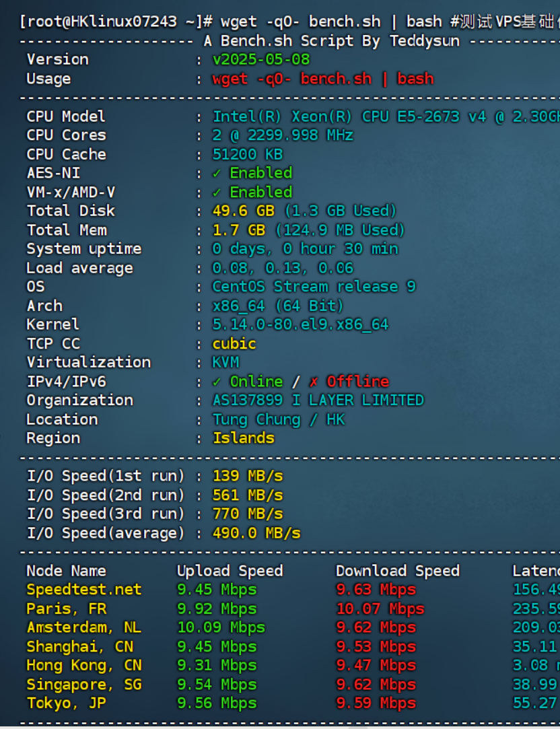Click the version value v2025-05-08

260,59
